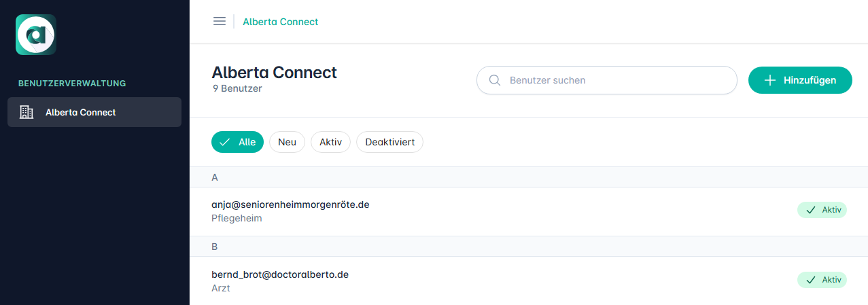Click the BENUTZERVERWALTUNG section heading
The image size is (868, 305).
click(x=72, y=84)
